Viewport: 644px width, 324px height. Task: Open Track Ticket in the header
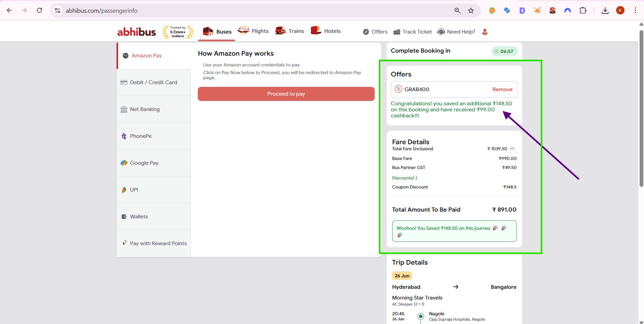pos(412,32)
